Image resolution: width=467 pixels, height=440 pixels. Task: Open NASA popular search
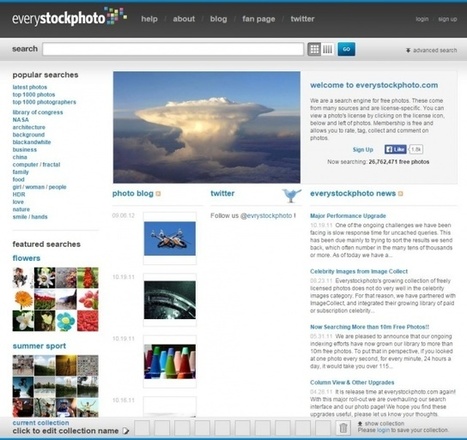[x=21, y=120]
